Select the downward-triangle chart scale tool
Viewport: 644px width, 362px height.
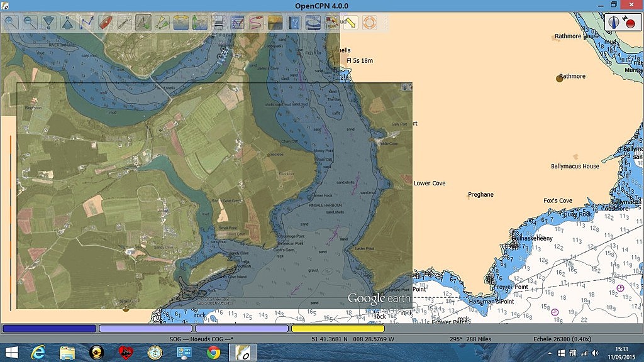49,23
